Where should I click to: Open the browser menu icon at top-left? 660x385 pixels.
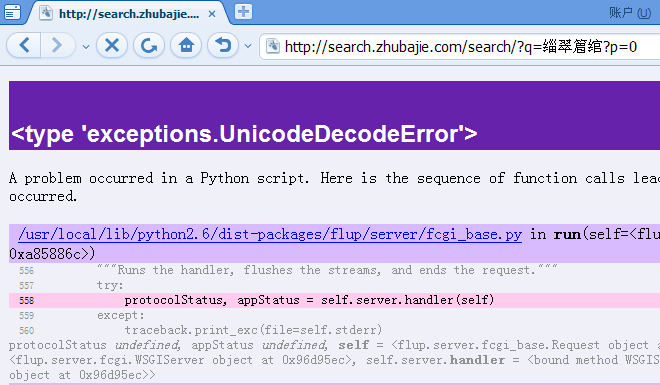[x=12, y=12]
